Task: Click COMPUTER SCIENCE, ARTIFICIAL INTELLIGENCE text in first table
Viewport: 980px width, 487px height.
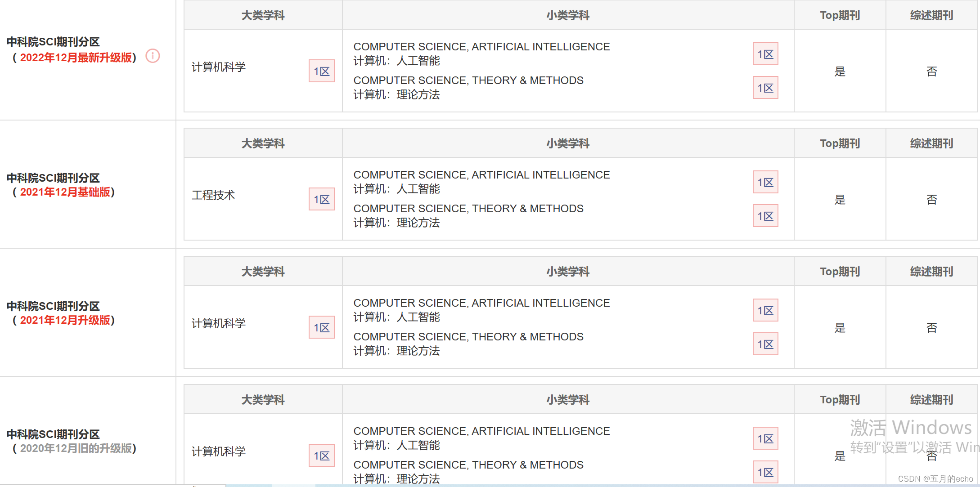Action: (481, 47)
